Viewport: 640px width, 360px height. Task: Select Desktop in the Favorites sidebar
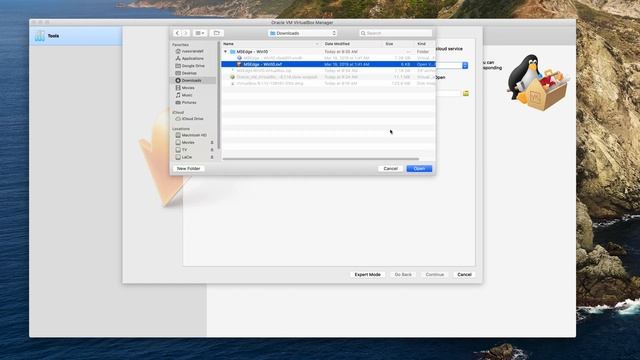(189, 73)
